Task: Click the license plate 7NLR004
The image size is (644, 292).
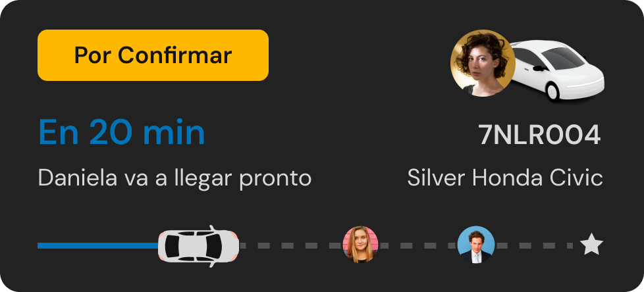Action: tap(540, 135)
